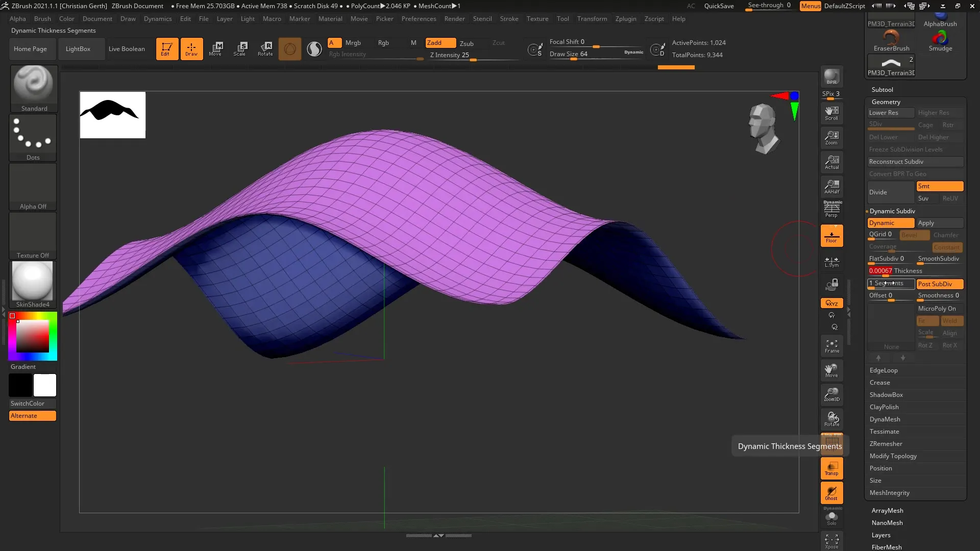Click the AAHalf icon

tap(832, 187)
